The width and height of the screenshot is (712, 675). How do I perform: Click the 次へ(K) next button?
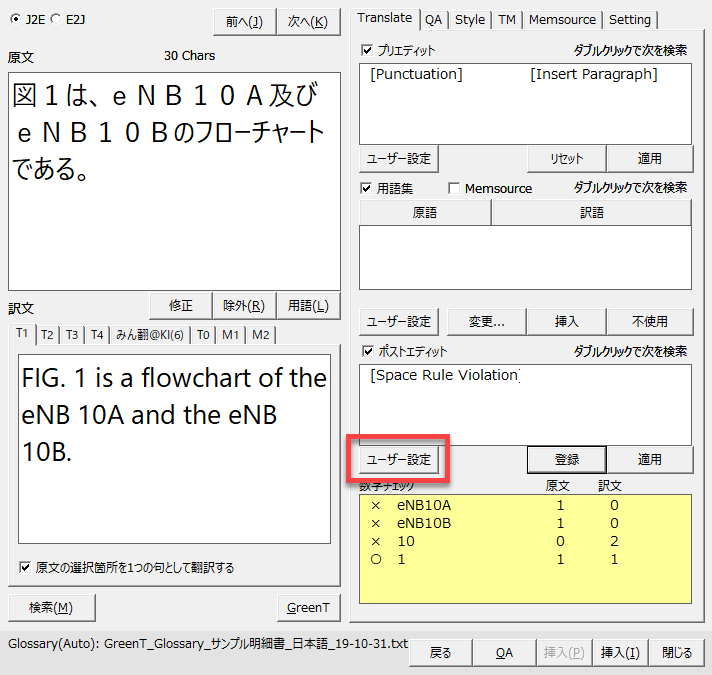(307, 22)
